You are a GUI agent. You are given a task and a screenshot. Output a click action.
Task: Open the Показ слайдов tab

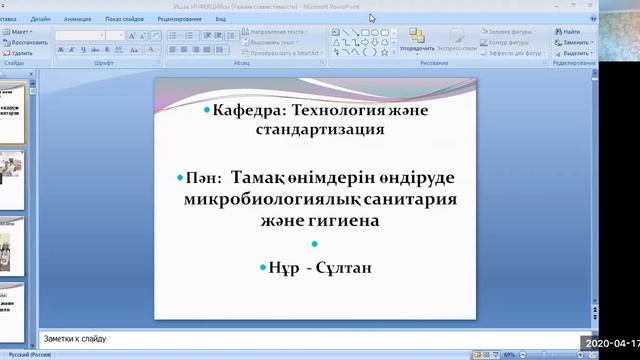point(124,19)
